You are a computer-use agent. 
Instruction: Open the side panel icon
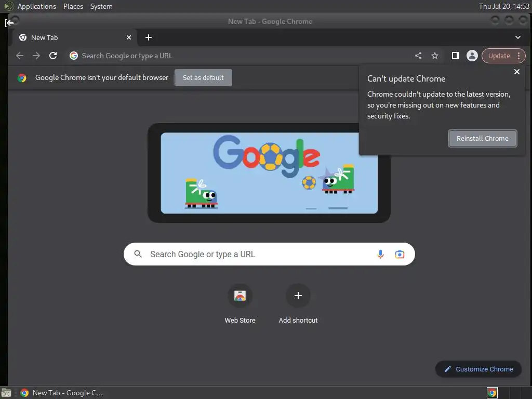click(455, 56)
